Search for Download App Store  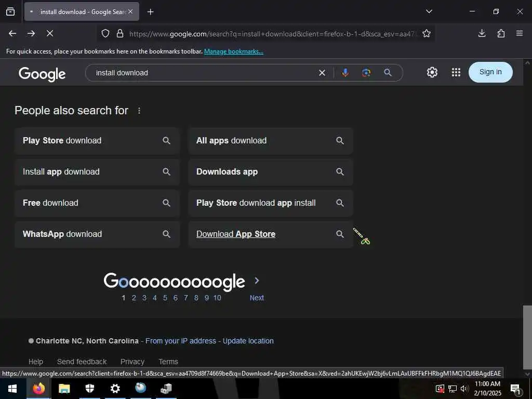coord(270,234)
